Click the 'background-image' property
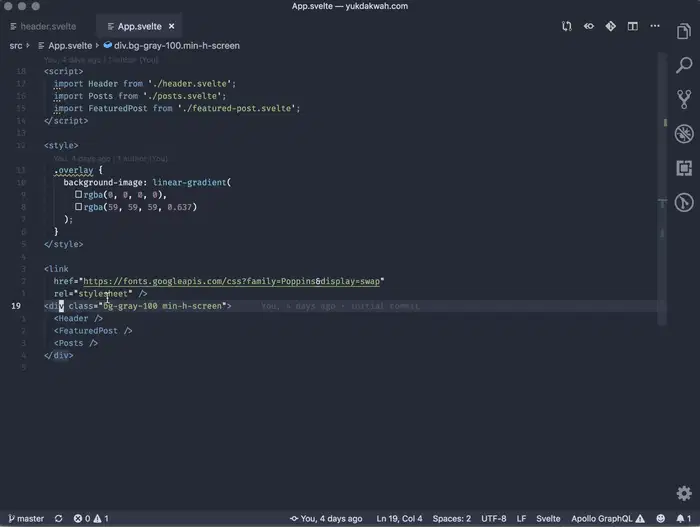Viewport: 700px width, 527px height. (103, 182)
